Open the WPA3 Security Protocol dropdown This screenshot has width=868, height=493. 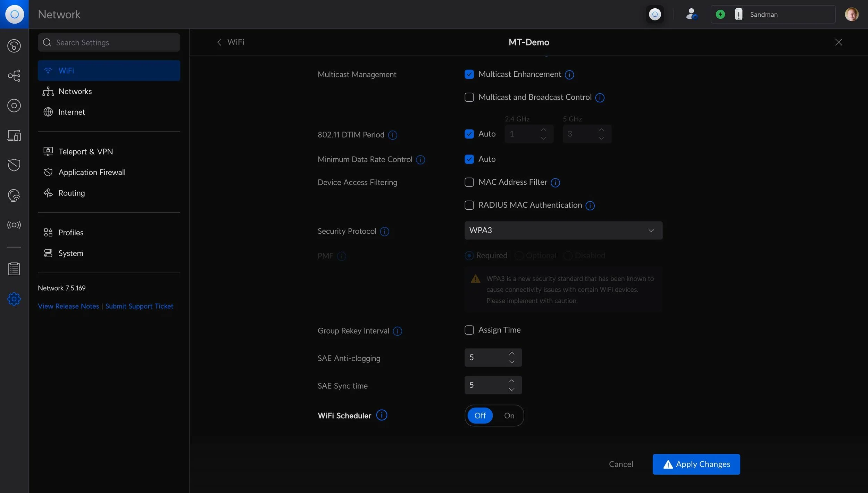(x=562, y=230)
